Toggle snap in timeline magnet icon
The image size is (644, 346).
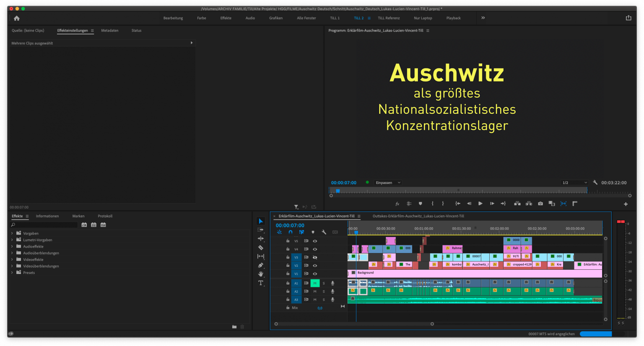click(290, 232)
